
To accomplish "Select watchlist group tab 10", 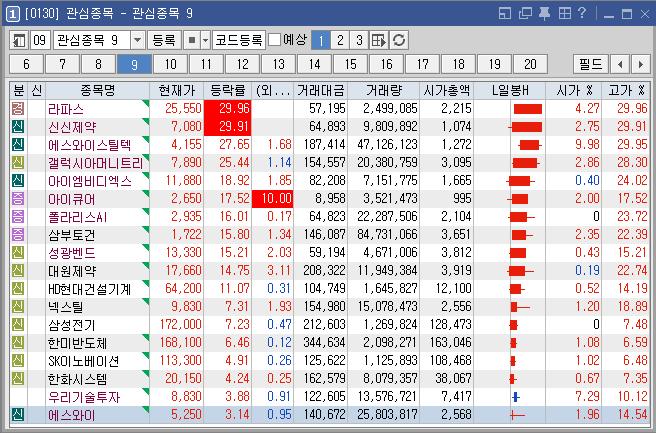I will click(170, 64).
